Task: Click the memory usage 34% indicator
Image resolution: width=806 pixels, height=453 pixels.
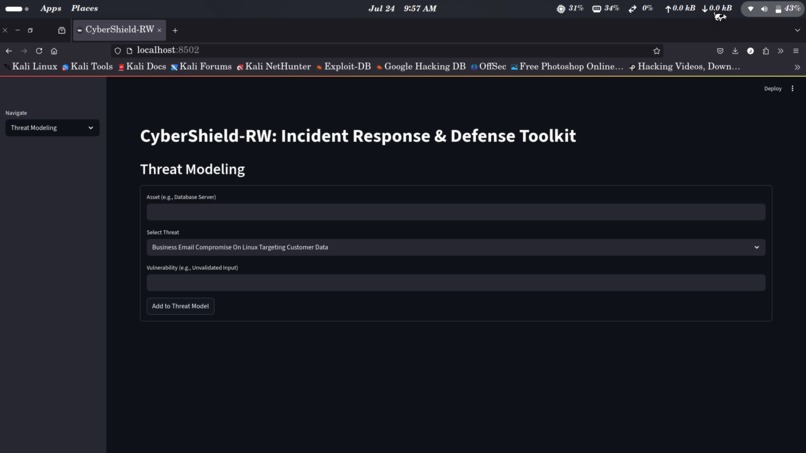Action: coord(606,8)
